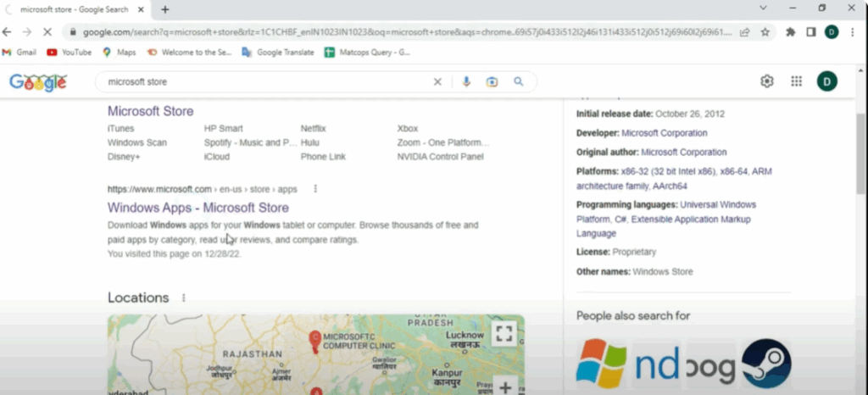868x395 pixels.
Task: View site info via the lock icon
Action: pyautogui.click(x=73, y=32)
